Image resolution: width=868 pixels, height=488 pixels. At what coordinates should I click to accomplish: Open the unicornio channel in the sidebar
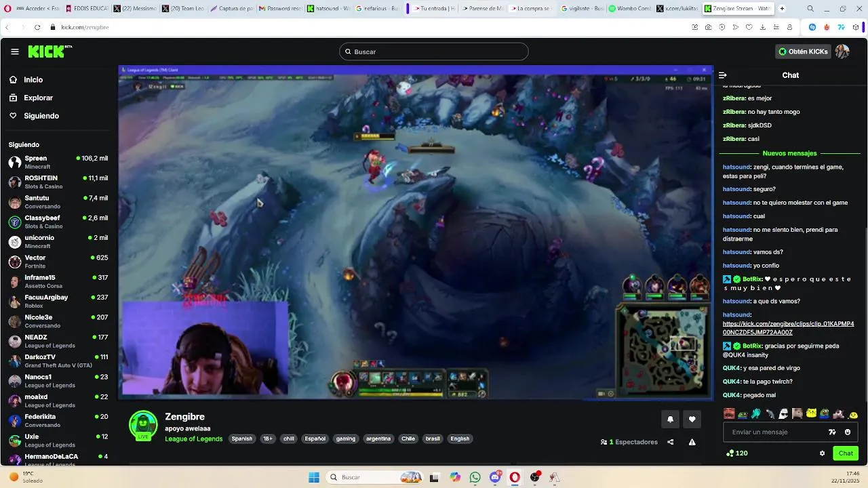coord(58,242)
